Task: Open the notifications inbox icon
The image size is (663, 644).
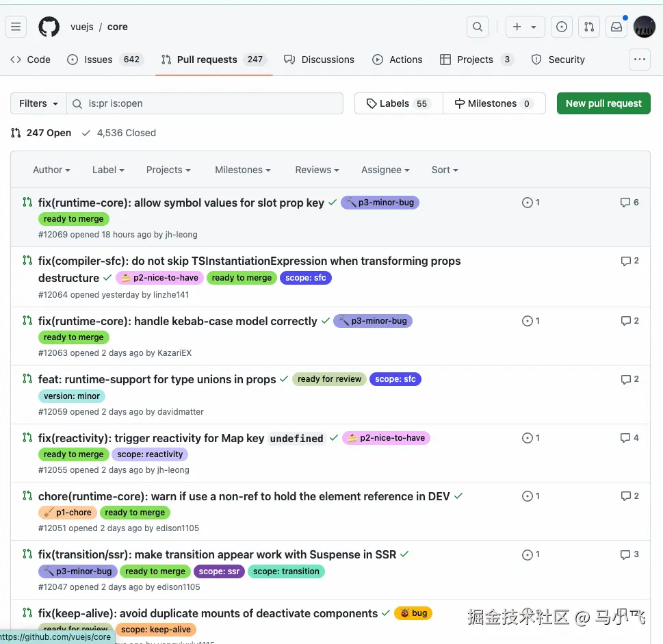Action: 616,27
